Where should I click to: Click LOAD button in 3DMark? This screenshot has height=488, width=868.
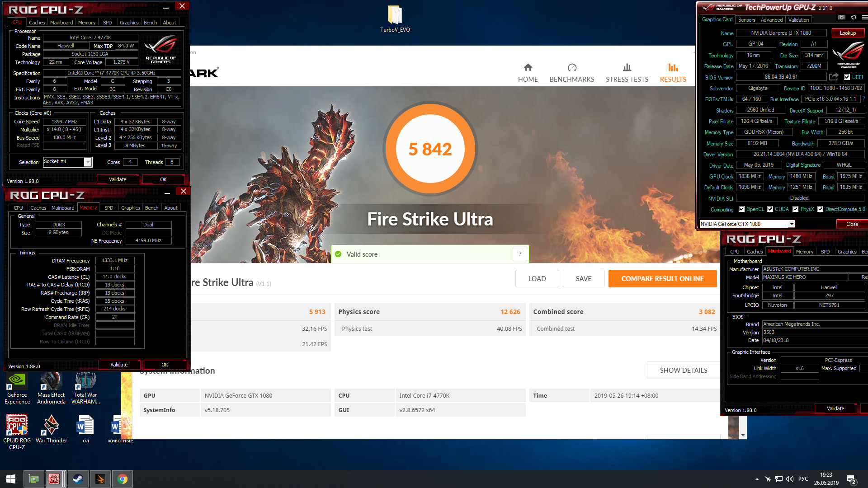(x=537, y=279)
